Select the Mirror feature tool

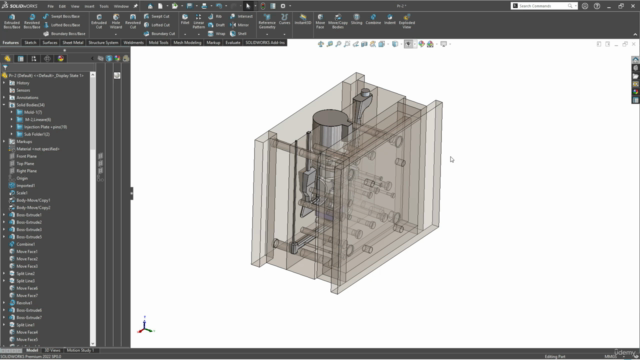tap(239, 25)
